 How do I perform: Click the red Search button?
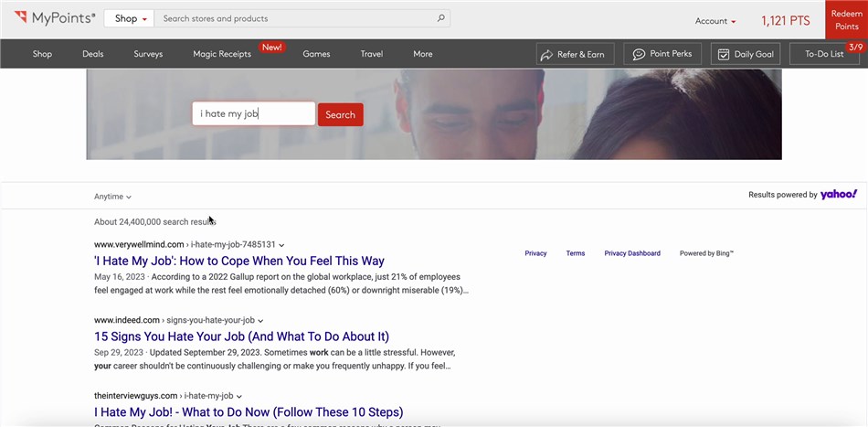click(341, 114)
